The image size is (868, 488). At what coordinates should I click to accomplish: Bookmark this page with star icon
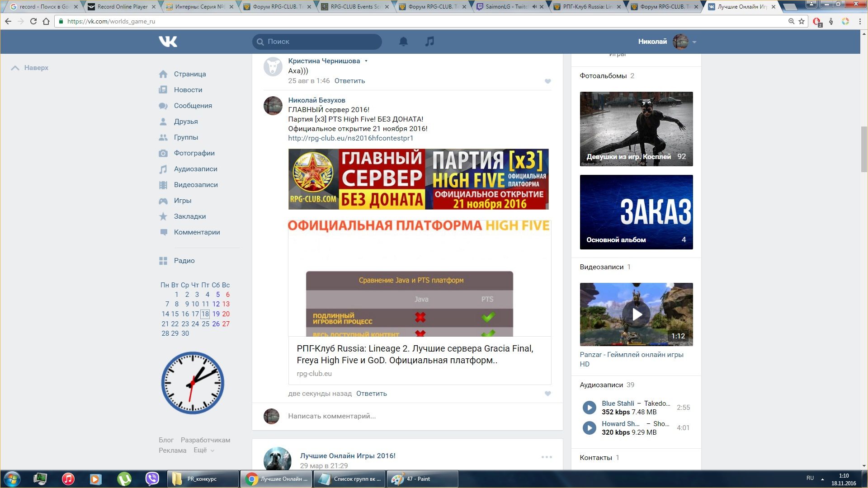coord(802,21)
